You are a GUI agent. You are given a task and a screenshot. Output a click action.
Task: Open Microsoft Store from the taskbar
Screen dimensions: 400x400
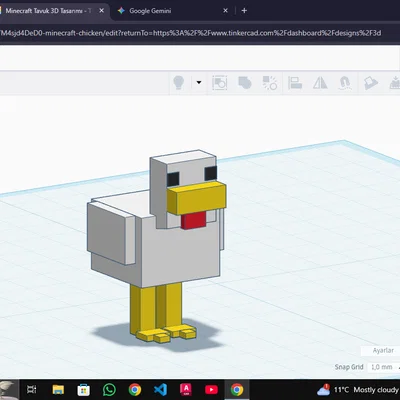83,389
